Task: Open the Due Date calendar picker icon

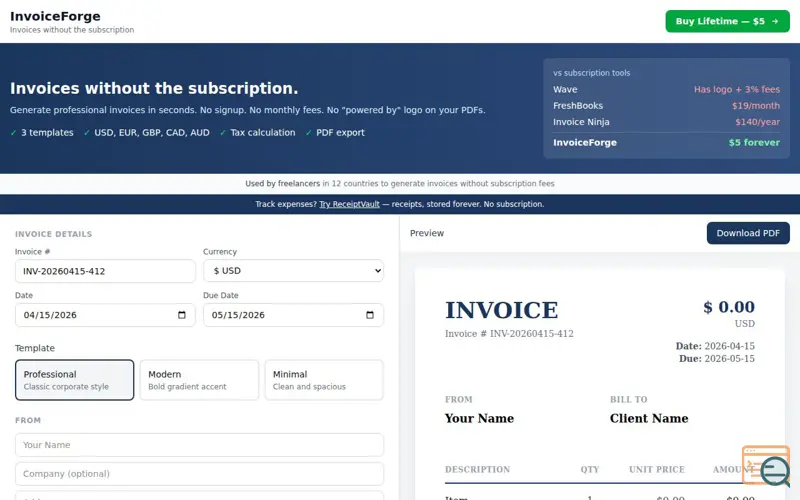Action: (370, 315)
